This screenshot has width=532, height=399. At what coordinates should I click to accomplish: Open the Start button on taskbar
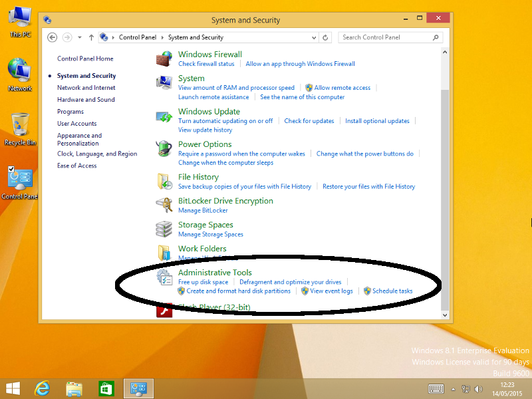pos(13,389)
